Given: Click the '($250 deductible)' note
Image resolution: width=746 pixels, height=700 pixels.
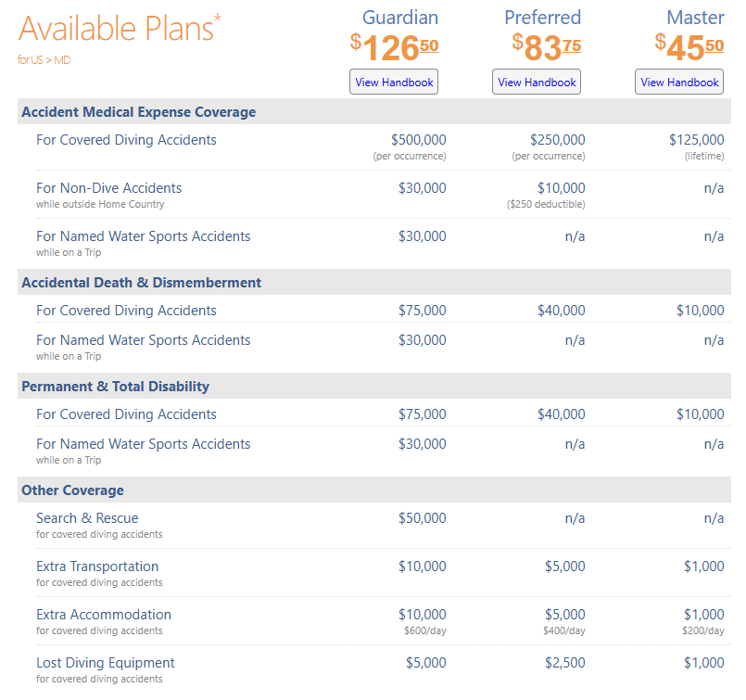Looking at the screenshot, I should click(x=546, y=204).
